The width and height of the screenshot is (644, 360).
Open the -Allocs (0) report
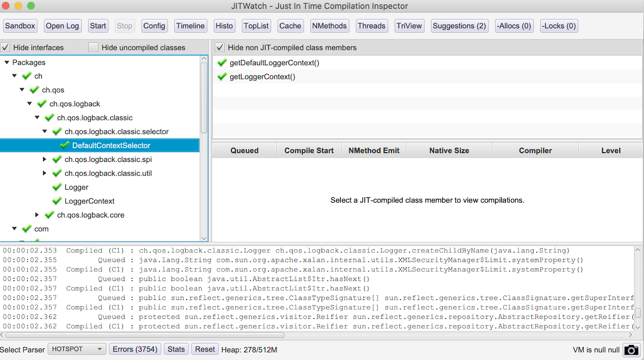point(514,26)
